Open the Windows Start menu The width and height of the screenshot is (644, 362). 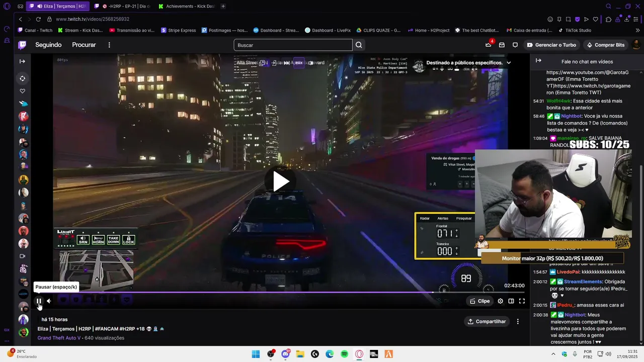(256, 354)
